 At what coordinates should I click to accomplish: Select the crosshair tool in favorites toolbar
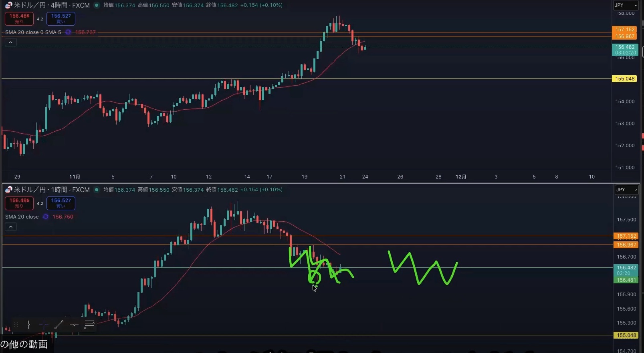pyautogui.click(x=44, y=325)
